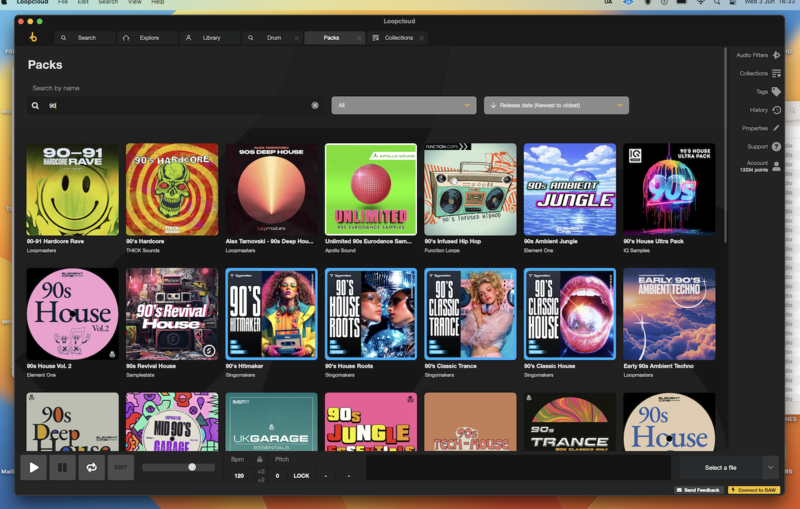Start playback with the Play button

tap(34, 468)
